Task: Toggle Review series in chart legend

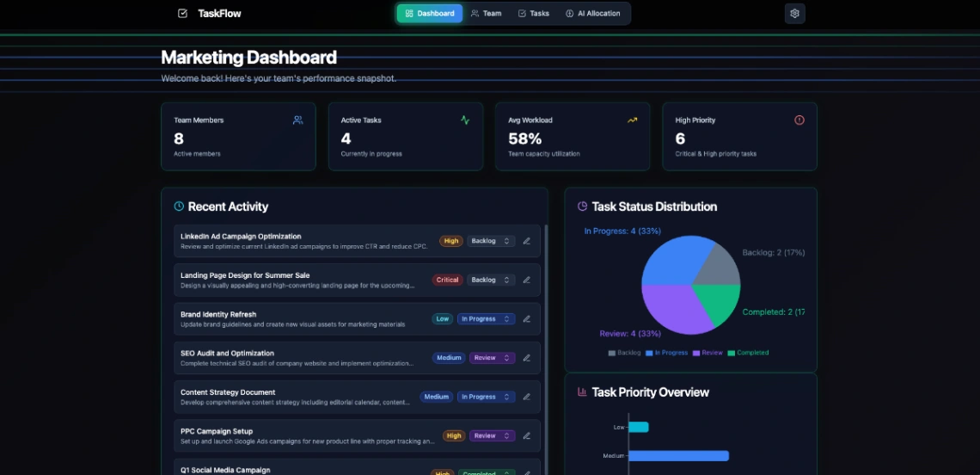Action: 707,353
